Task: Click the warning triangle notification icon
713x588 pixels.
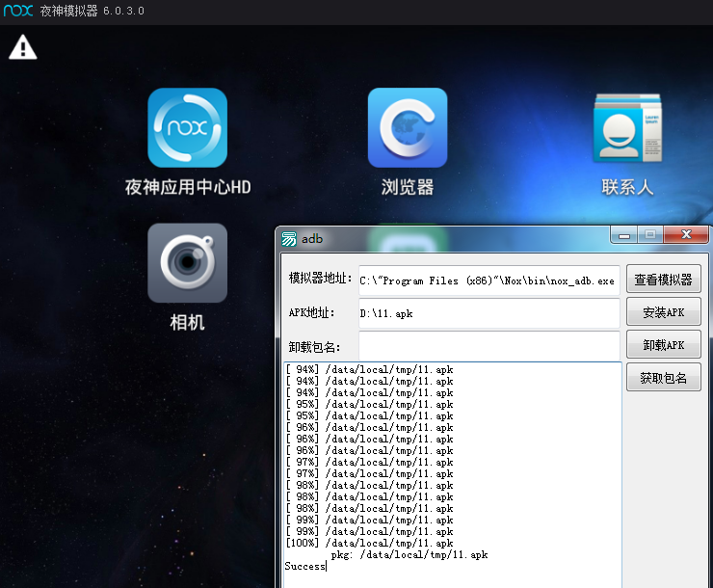Action: click(x=23, y=47)
